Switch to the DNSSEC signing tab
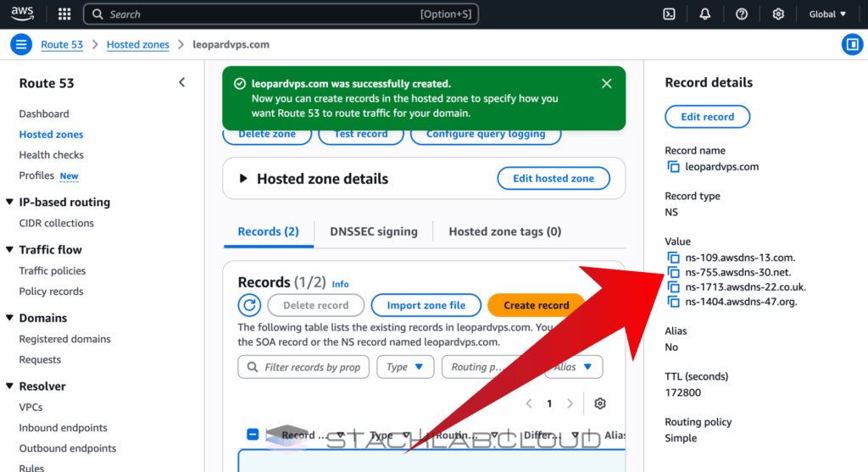868x472 pixels. (373, 231)
